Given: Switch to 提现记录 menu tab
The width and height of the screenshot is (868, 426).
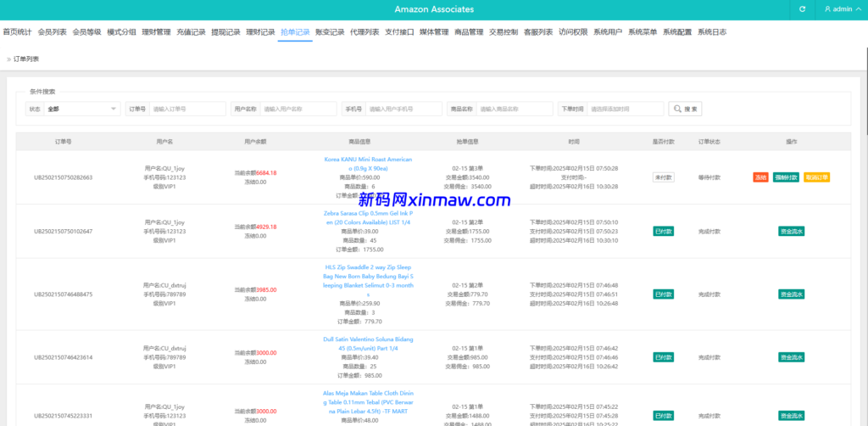Looking at the screenshot, I should (225, 32).
